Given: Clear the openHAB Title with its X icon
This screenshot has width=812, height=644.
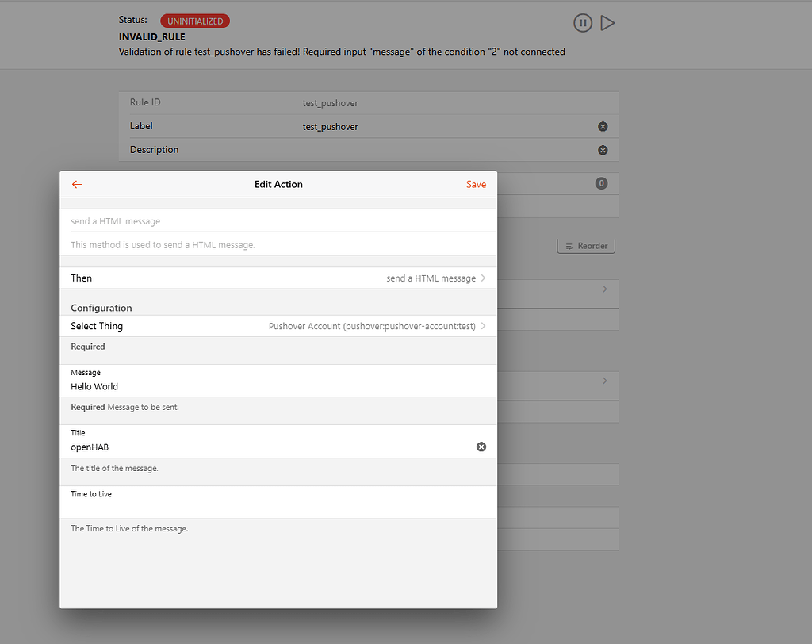Looking at the screenshot, I should pos(481,447).
